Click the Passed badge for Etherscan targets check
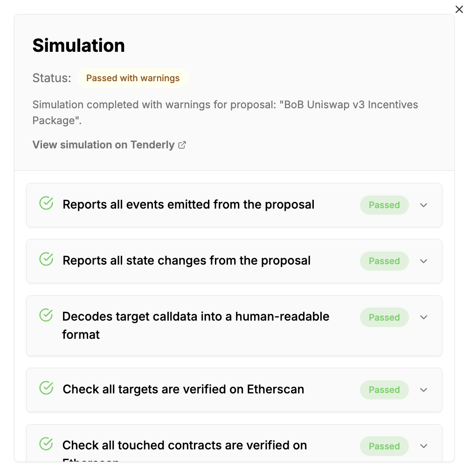This screenshot has height=476, width=470. pyautogui.click(x=384, y=390)
